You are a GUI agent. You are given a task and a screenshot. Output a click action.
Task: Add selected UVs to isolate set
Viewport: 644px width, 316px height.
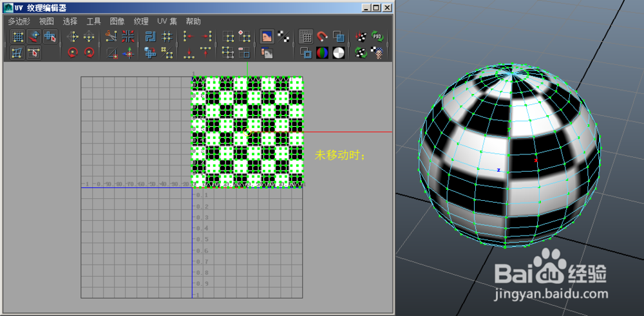pos(244,37)
